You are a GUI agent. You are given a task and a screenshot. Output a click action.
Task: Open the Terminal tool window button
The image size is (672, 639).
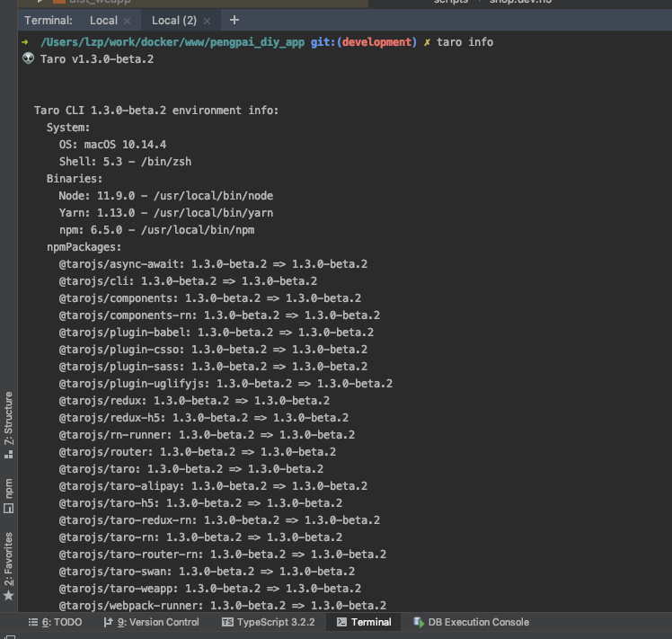point(364,622)
